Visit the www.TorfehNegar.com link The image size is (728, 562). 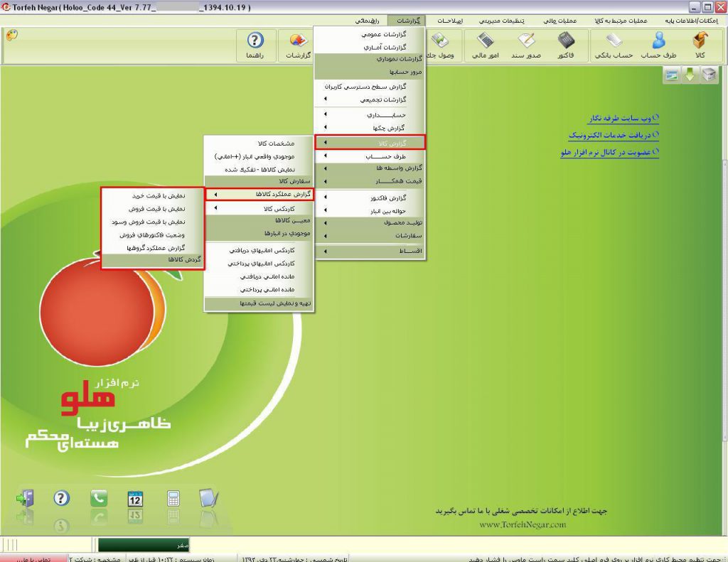523,524
